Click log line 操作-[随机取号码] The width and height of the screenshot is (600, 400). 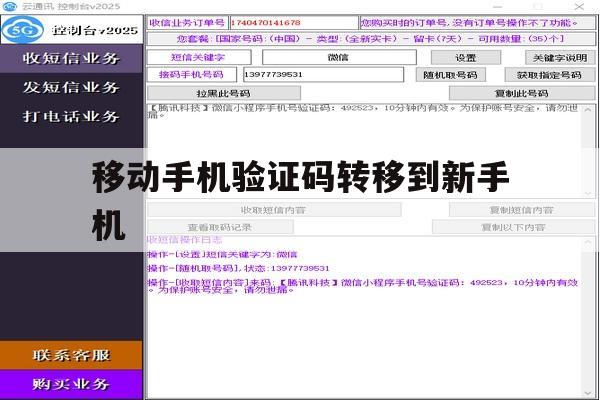coord(238,268)
